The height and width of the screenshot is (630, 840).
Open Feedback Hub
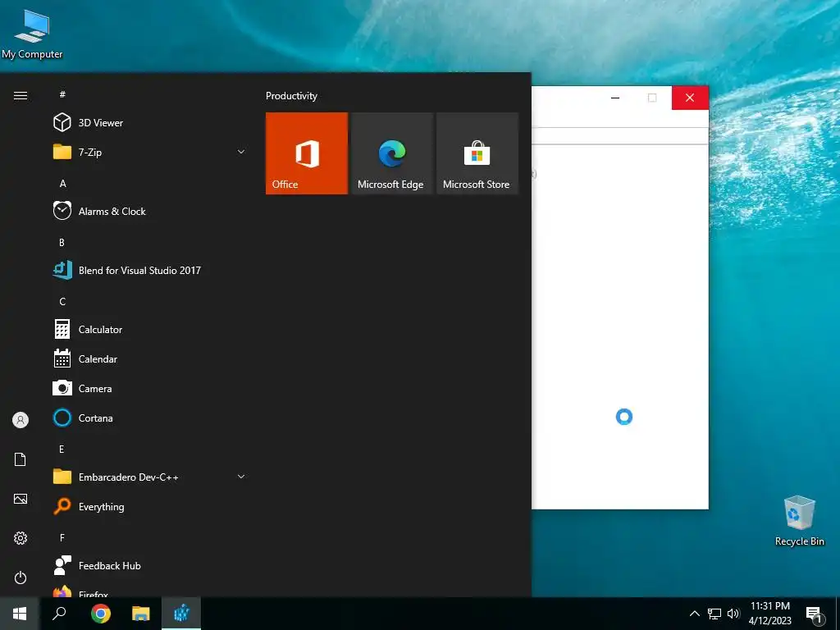[150, 566]
